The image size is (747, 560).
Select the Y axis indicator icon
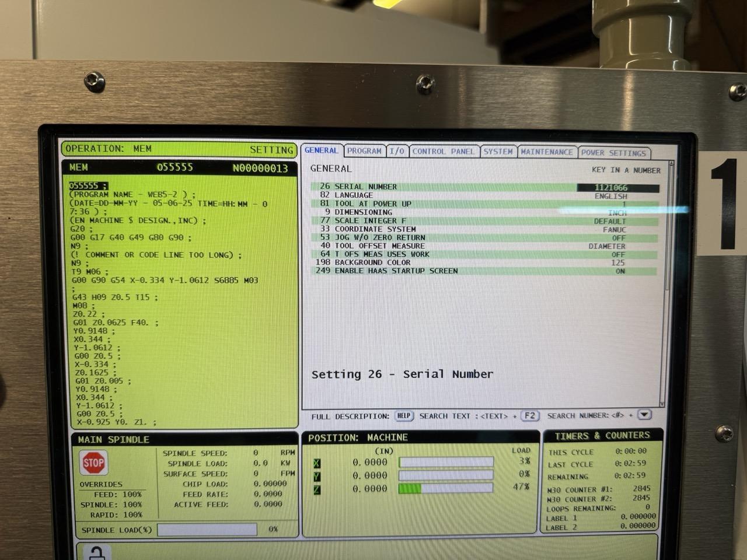coord(316,477)
